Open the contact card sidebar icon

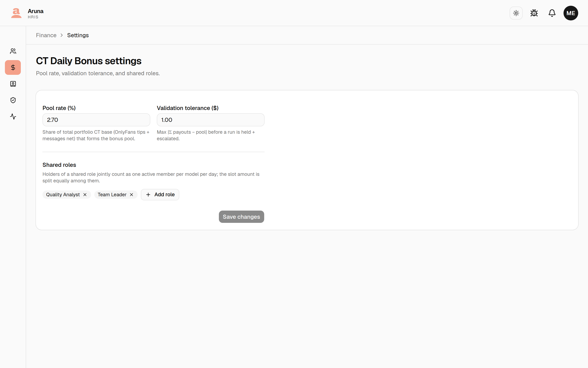[13, 84]
